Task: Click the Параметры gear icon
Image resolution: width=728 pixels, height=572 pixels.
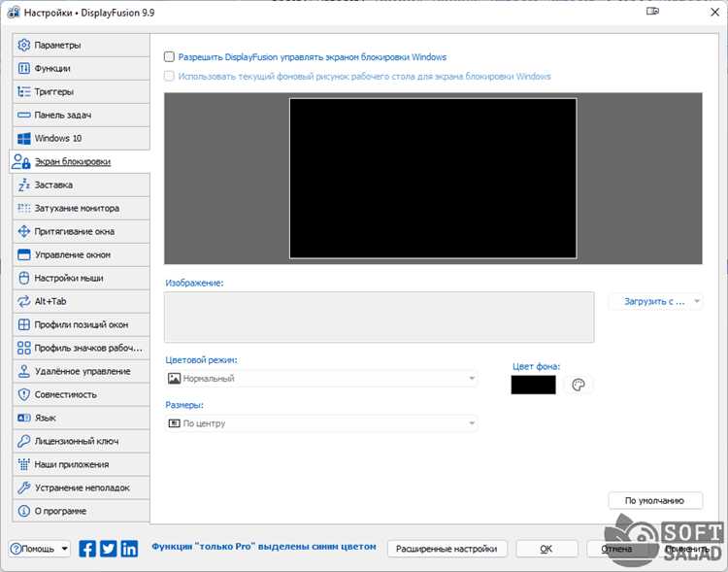Action: pyautogui.click(x=23, y=45)
